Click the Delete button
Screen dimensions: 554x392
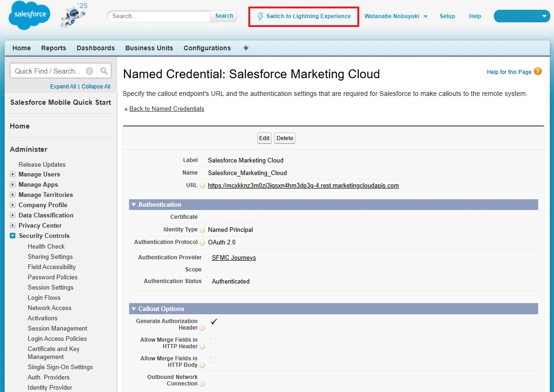(x=285, y=138)
